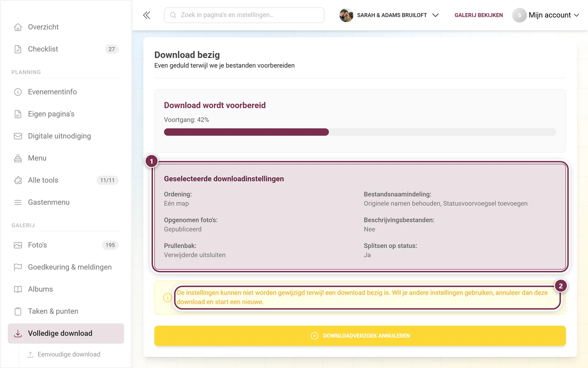Click the Checklist document icon
Screen dimensions: 588x368
[18, 49]
